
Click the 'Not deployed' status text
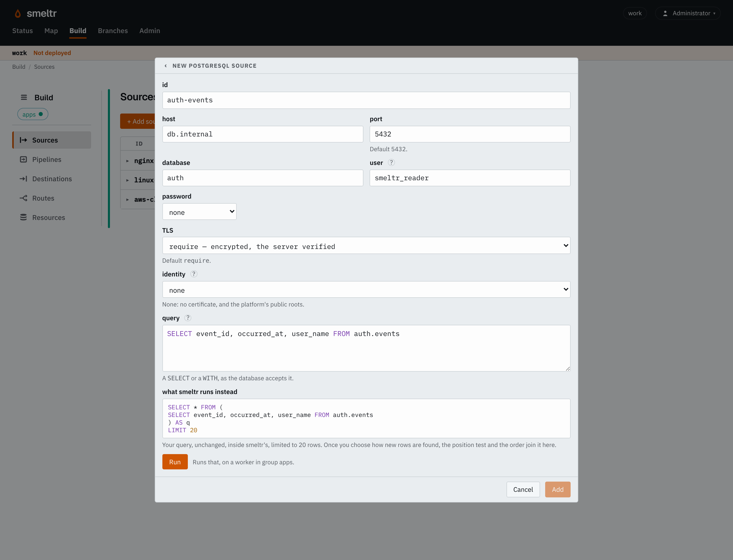pyautogui.click(x=52, y=53)
